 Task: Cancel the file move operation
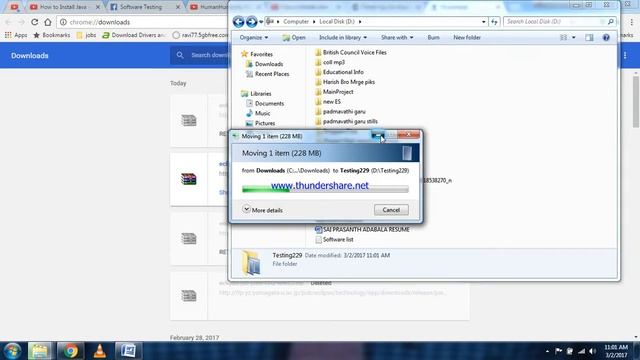coord(391,210)
